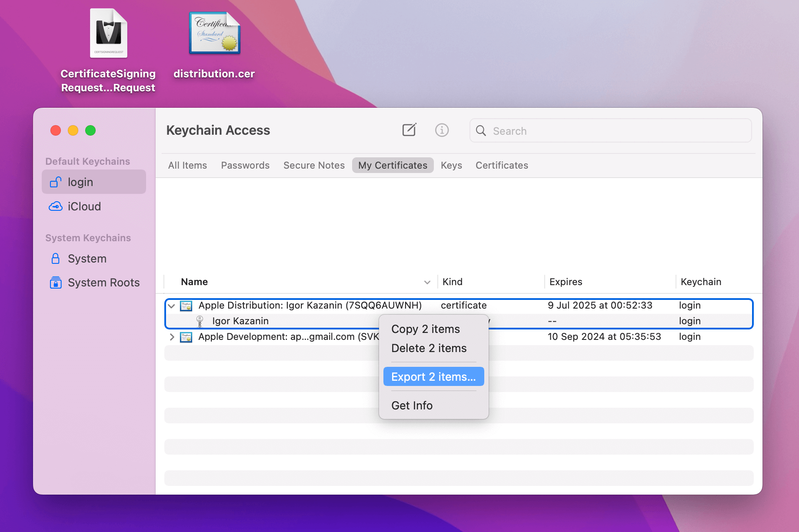Click the info icon in toolbar

pyautogui.click(x=442, y=130)
